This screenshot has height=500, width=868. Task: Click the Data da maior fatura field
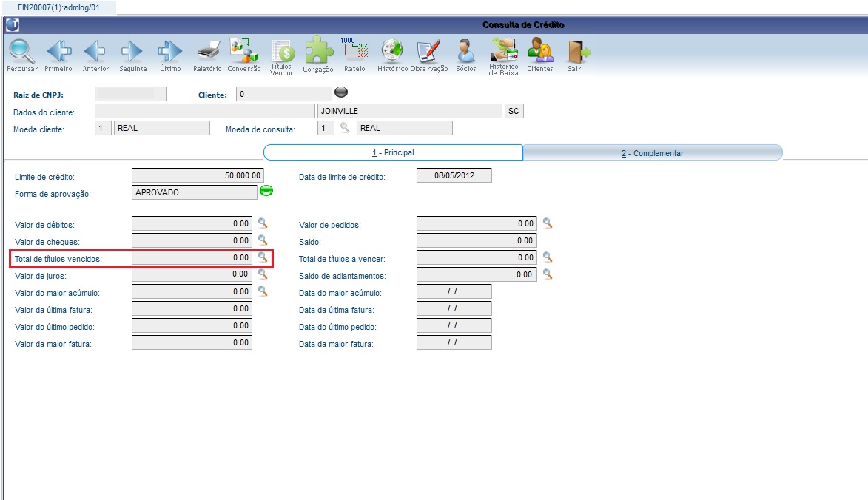pos(454,343)
